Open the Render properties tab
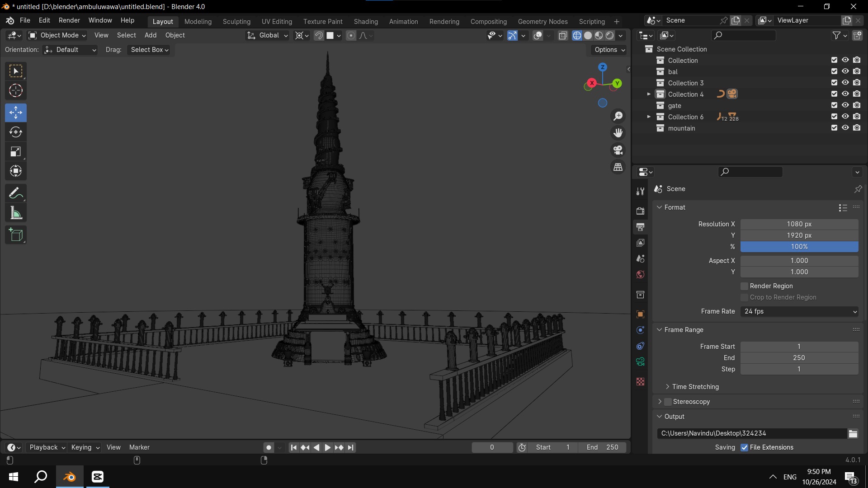The height and width of the screenshot is (488, 868). coord(640,211)
